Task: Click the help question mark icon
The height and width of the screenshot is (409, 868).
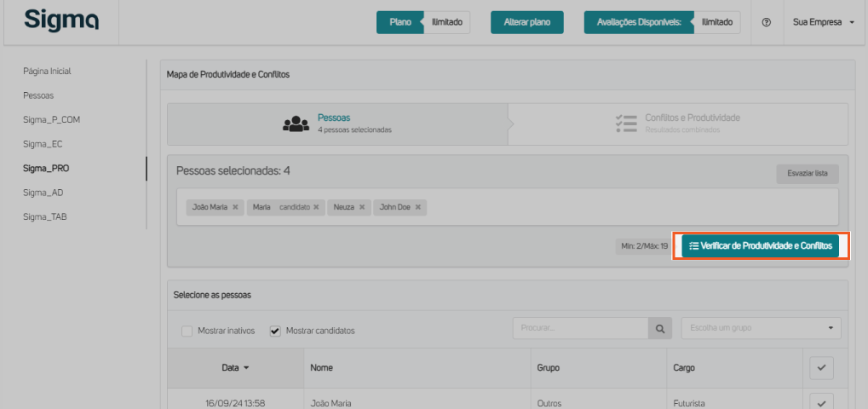Action: [767, 22]
